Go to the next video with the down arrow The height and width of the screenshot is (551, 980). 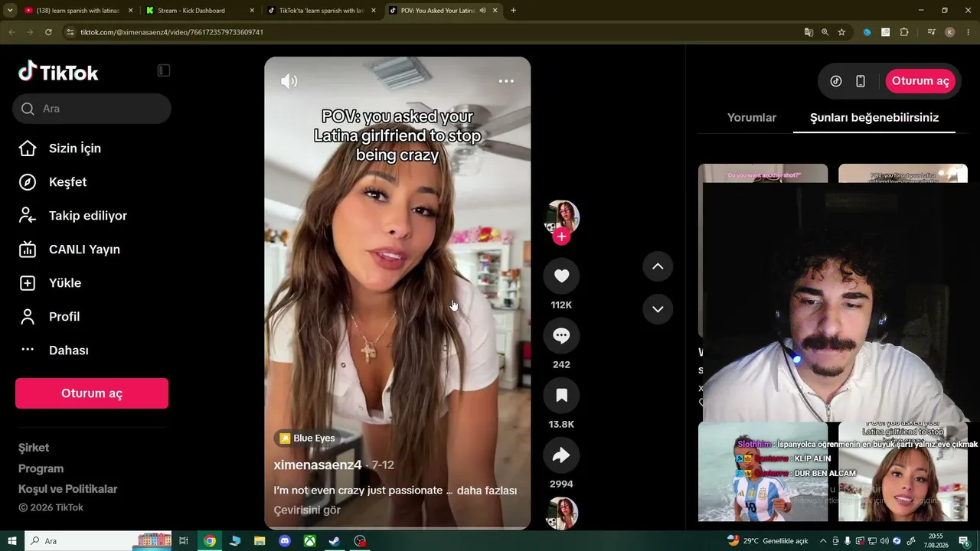coord(658,309)
